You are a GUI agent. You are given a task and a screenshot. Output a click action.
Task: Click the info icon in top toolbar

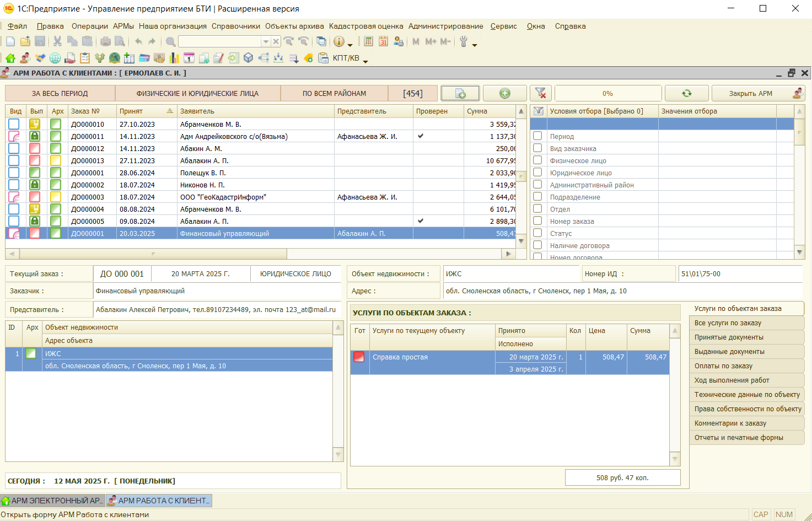(x=338, y=41)
